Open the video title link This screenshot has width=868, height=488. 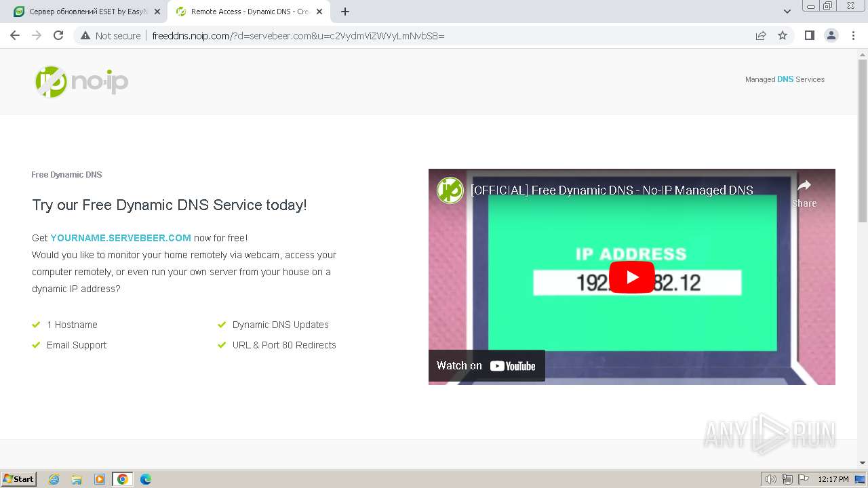click(x=612, y=190)
